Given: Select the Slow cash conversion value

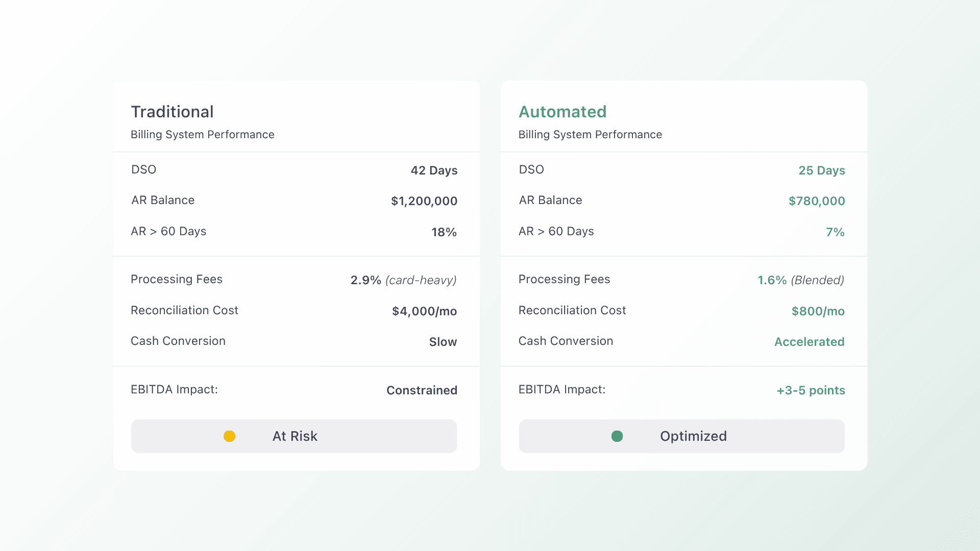Looking at the screenshot, I should pos(443,342).
